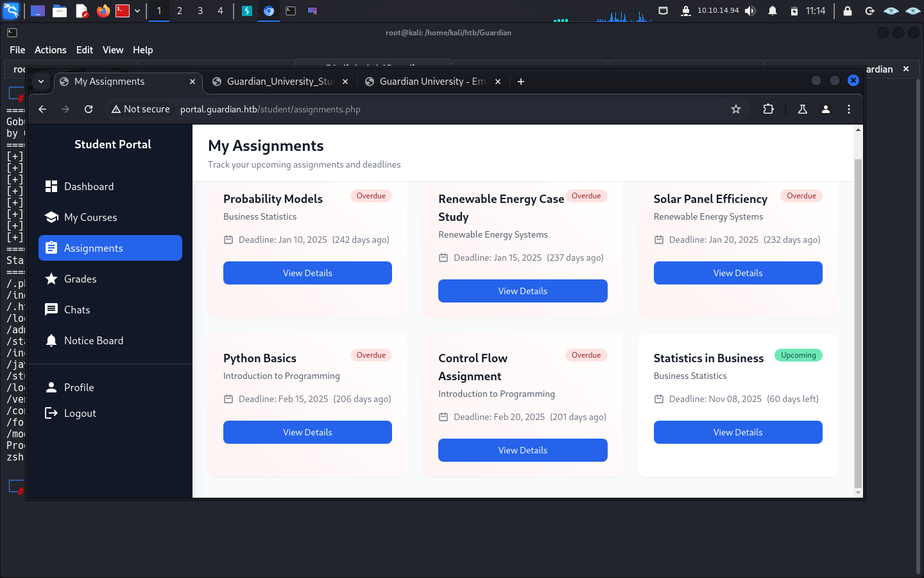Switch to Guardian University - Em tab
This screenshot has height=578, width=924.
(x=432, y=82)
